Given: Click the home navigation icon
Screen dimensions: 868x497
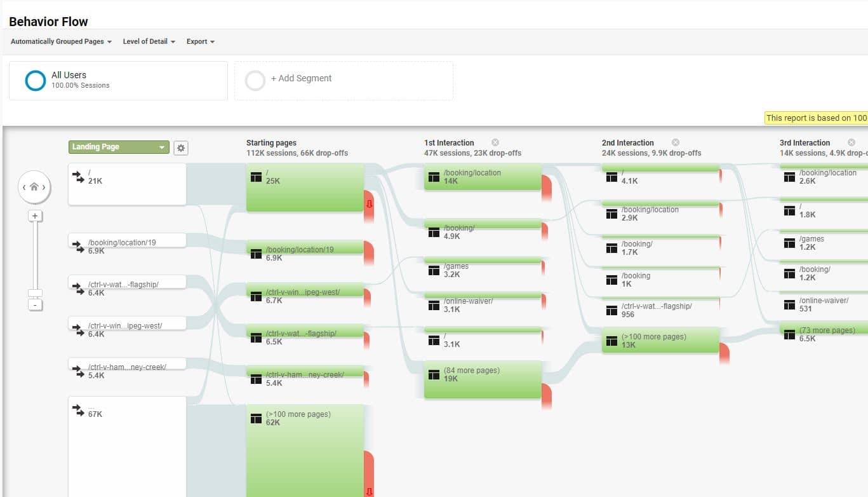Looking at the screenshot, I should click(x=34, y=187).
